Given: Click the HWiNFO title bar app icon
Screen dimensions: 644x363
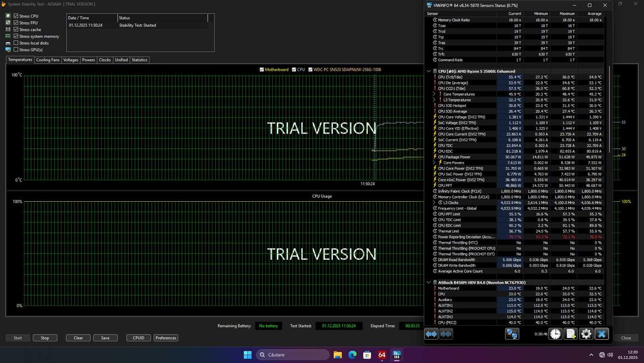Looking at the screenshot, I should (x=429, y=5).
